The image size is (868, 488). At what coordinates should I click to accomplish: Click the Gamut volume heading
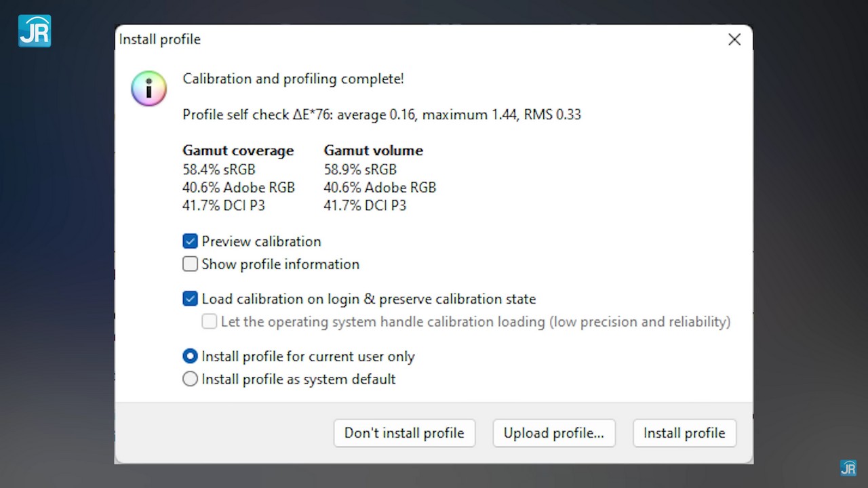point(373,150)
